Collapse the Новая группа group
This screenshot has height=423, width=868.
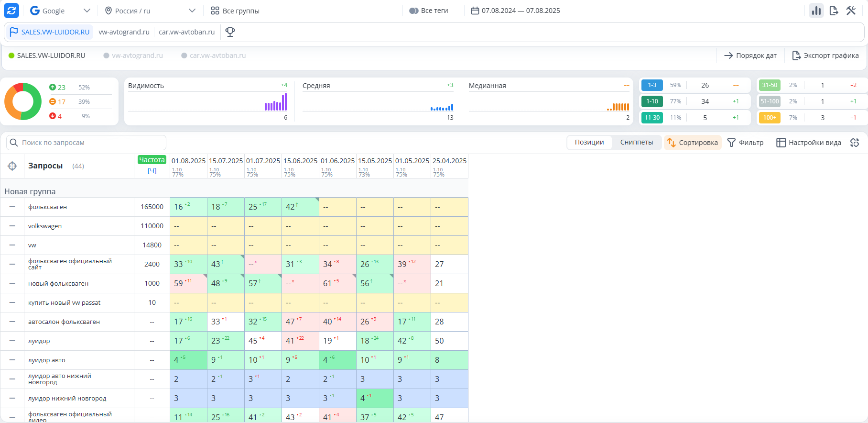pyautogui.click(x=30, y=191)
